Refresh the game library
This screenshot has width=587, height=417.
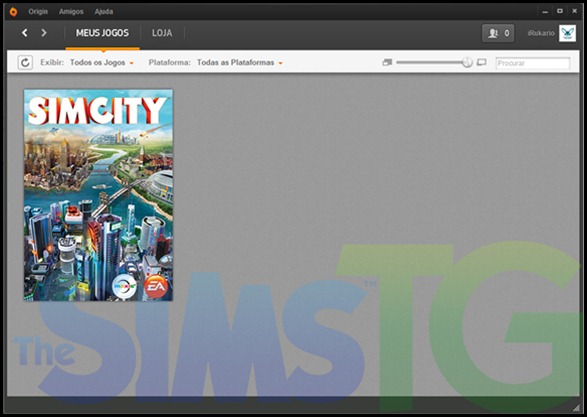tap(25, 63)
